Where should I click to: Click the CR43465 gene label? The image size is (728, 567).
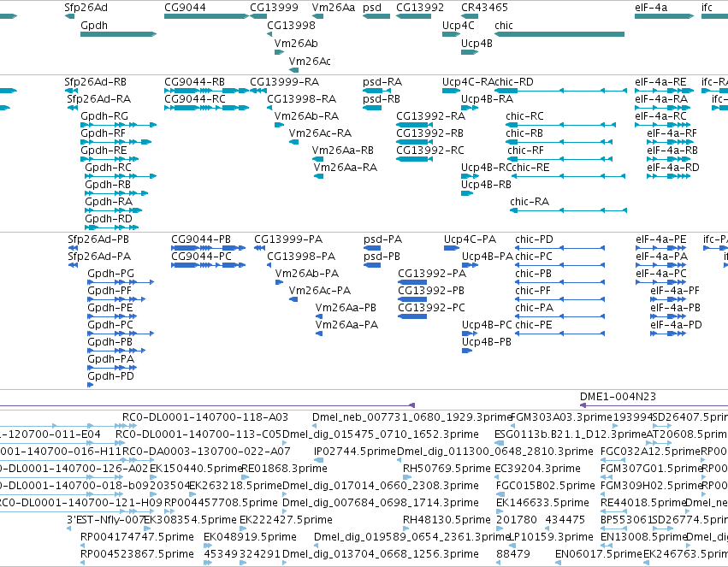(x=485, y=8)
